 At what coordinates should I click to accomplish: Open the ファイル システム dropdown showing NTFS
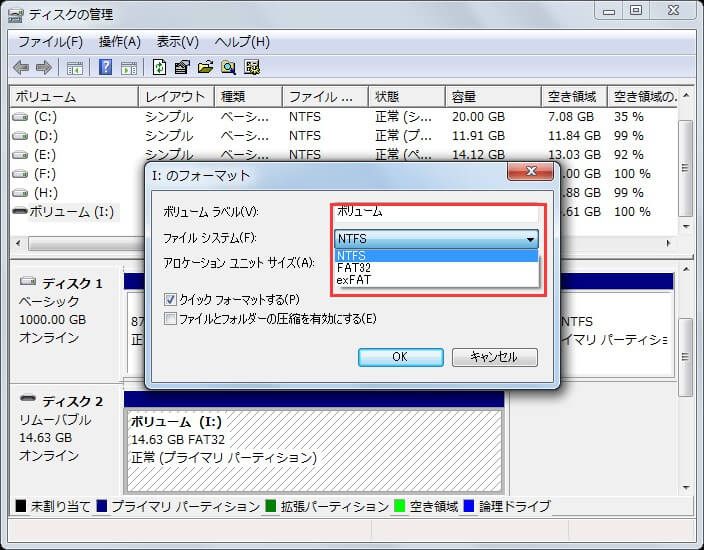click(x=436, y=239)
